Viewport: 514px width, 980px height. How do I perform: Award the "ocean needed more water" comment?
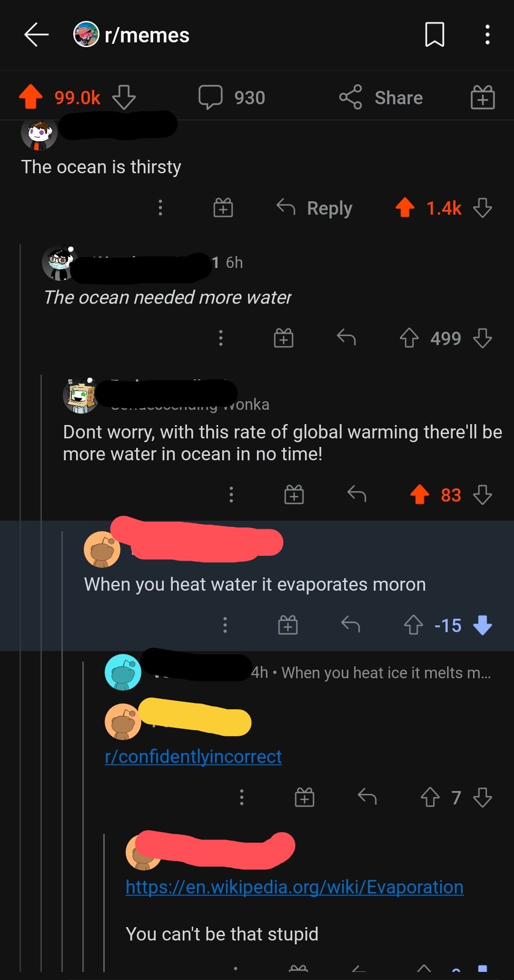pos(284,338)
